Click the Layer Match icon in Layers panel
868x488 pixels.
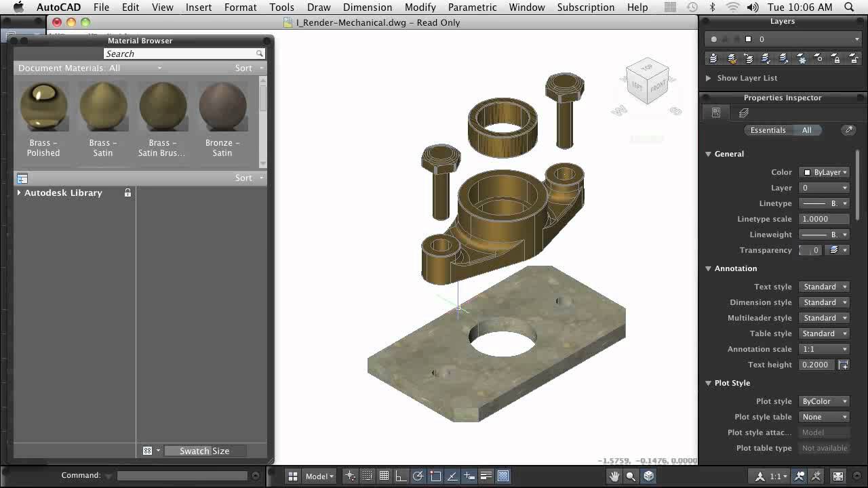click(732, 59)
